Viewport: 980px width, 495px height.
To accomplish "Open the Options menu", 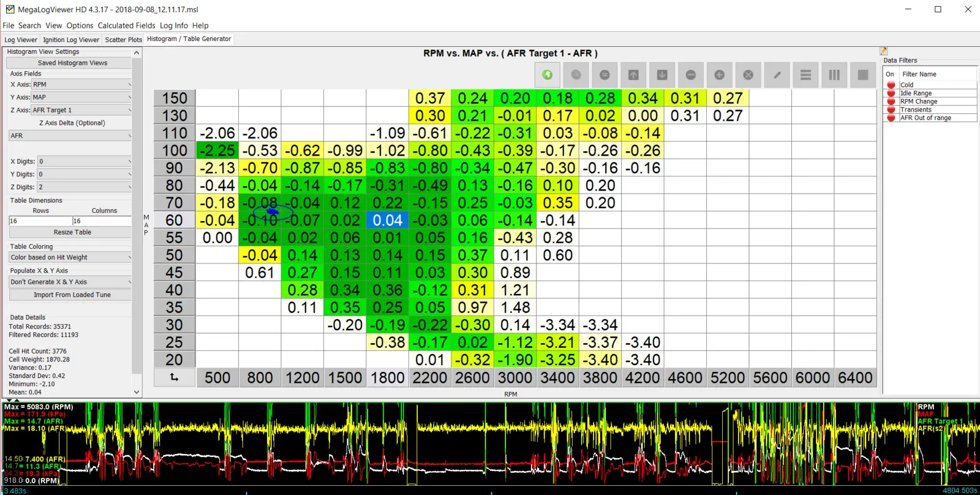I will pyautogui.click(x=80, y=26).
